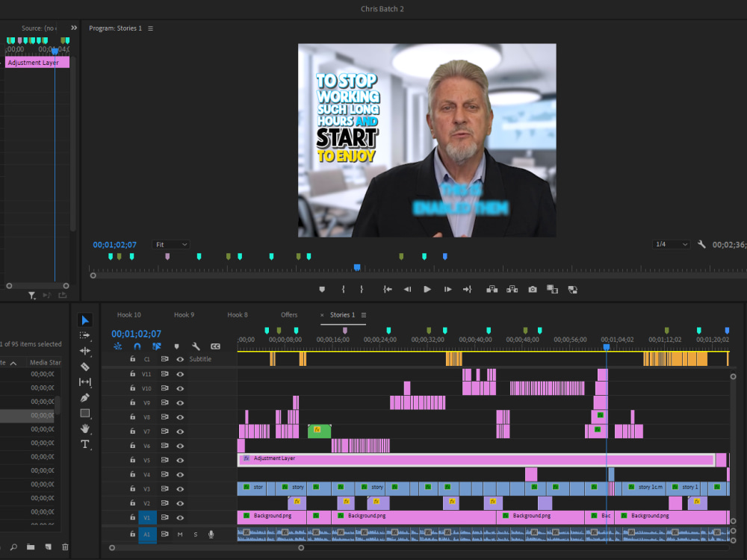Toggle proxies button in Program monitor
The image size is (747, 560).
click(573, 289)
